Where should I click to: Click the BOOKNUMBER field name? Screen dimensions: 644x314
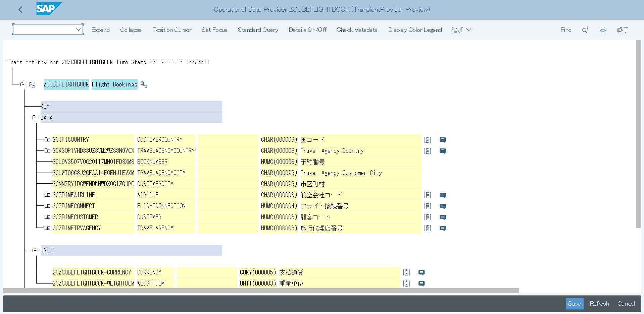click(152, 162)
